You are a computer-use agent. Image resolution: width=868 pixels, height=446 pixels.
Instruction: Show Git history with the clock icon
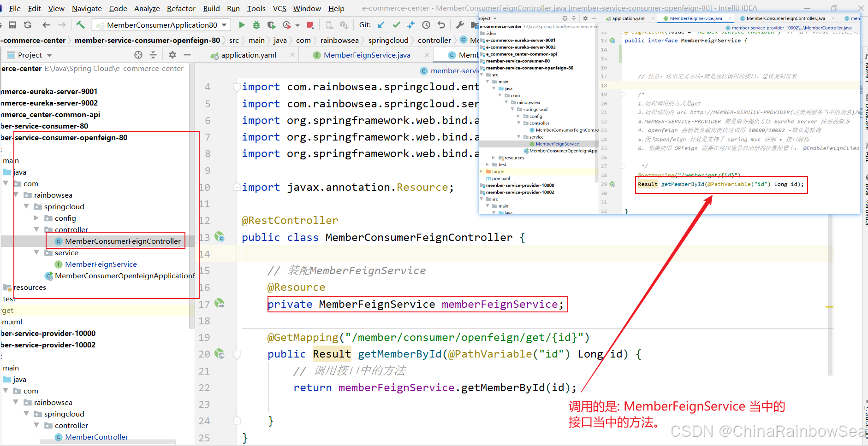pyautogui.click(x=426, y=25)
